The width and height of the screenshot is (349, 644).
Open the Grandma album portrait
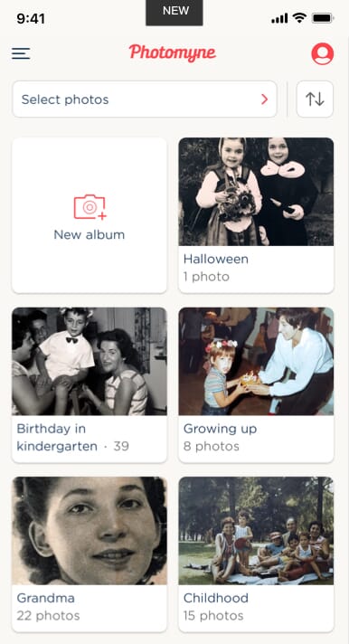click(x=90, y=531)
